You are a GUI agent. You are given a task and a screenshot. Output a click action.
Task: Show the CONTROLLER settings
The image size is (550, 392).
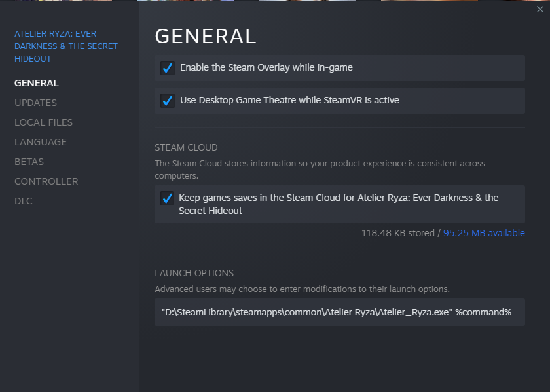coord(46,181)
